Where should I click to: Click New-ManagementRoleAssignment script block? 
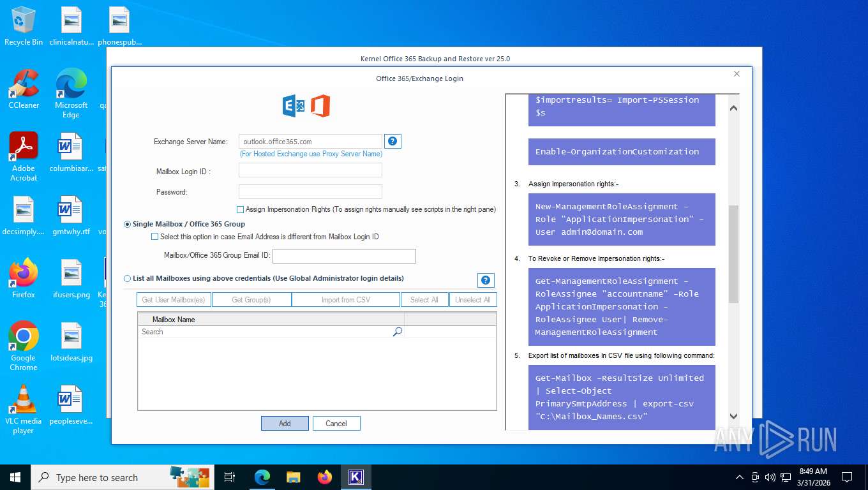(x=622, y=219)
